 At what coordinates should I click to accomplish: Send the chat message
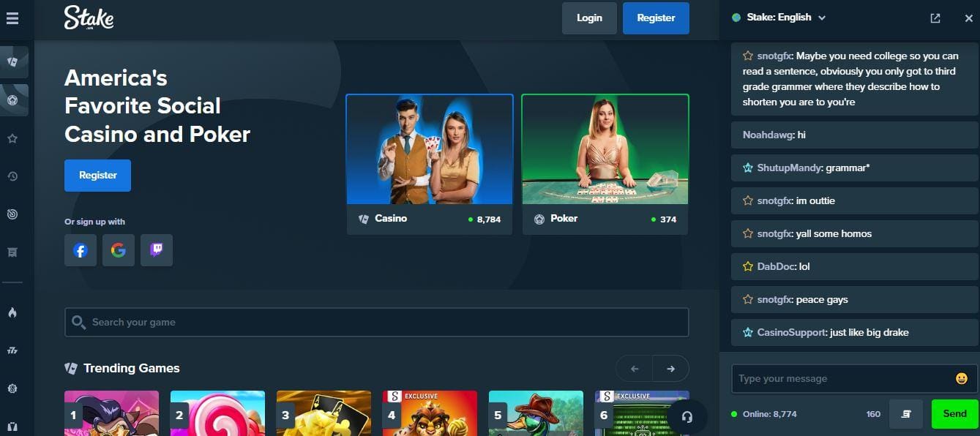click(954, 414)
